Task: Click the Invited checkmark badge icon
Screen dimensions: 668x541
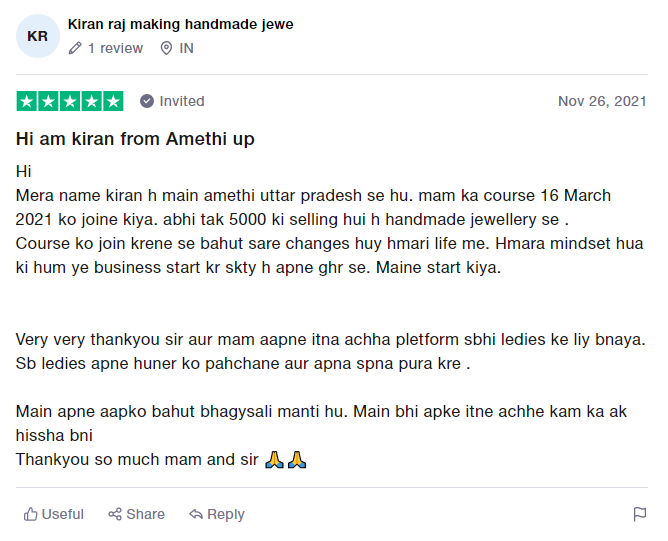Action: tap(147, 101)
